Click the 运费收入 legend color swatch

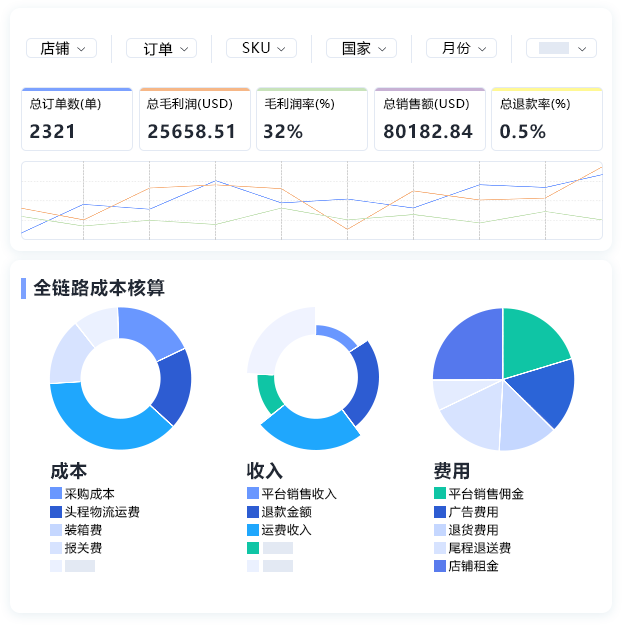point(253,530)
